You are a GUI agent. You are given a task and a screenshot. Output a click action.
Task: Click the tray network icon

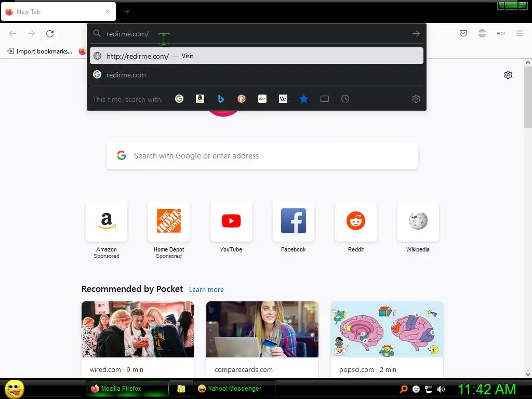pos(429,389)
